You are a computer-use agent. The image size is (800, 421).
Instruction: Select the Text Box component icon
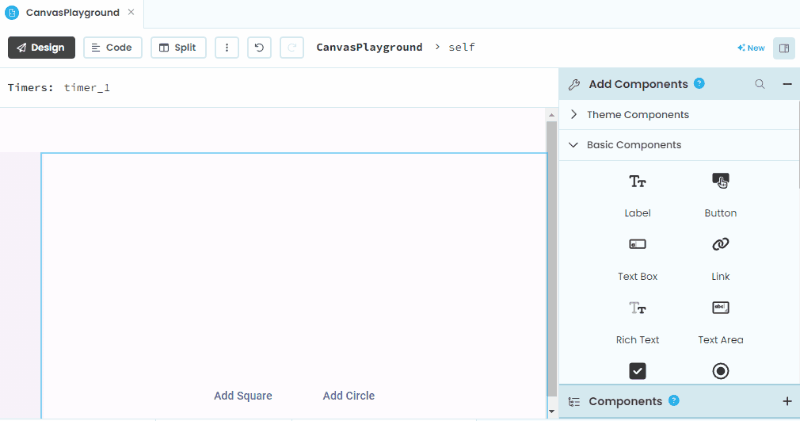[637, 244]
